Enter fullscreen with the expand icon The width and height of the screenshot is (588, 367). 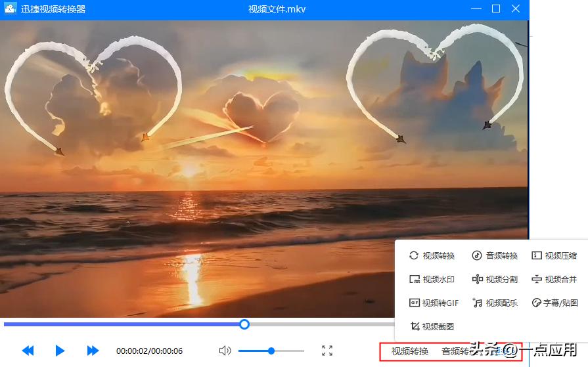click(x=327, y=351)
